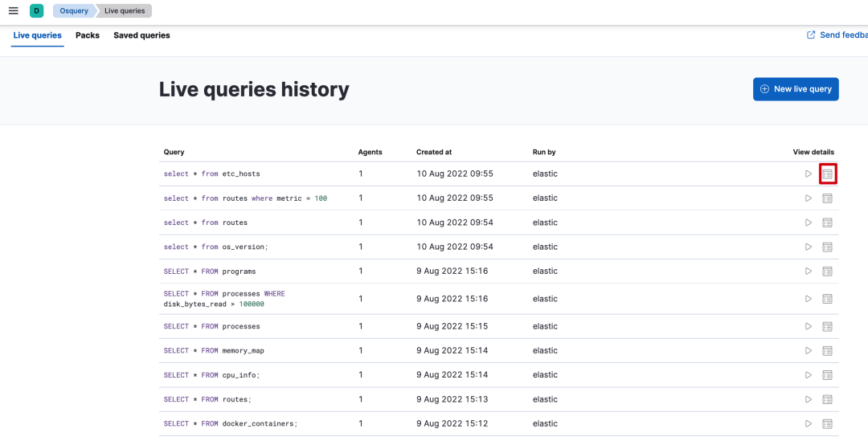Click the select from routes query text
Image resolution: width=868 pixels, height=437 pixels.
206,223
